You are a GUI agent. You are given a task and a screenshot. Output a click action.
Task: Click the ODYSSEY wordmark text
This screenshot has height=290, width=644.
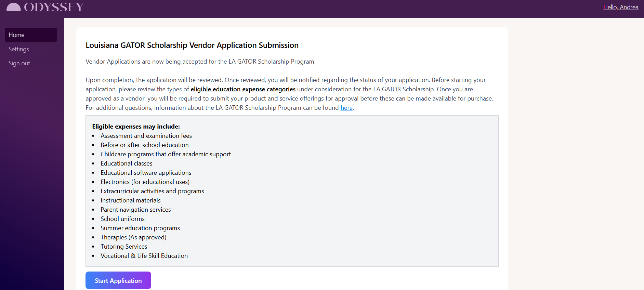[x=54, y=7]
